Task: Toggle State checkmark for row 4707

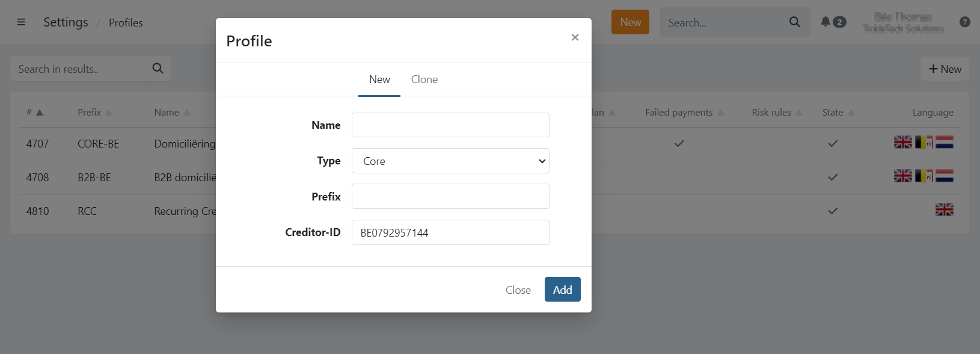Action: [x=833, y=144]
